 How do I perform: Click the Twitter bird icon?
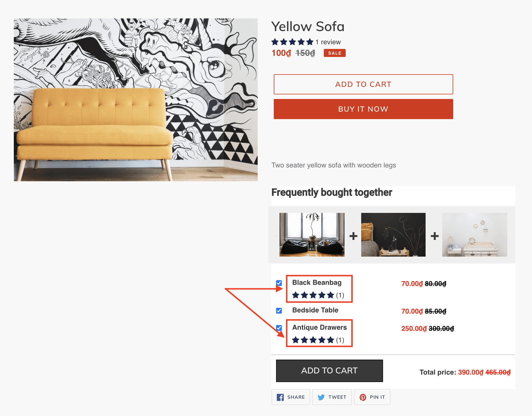pyautogui.click(x=321, y=397)
